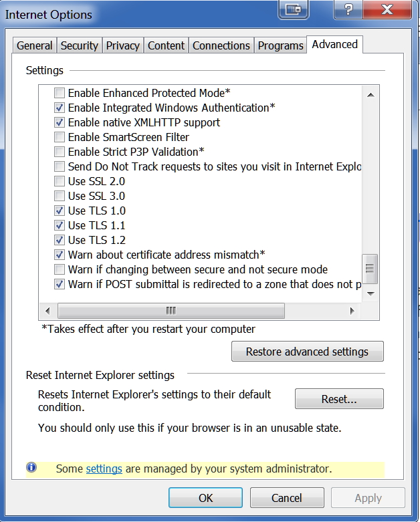Uncheck Use TLS 1.0 option
420x522 pixels.
[60, 211]
